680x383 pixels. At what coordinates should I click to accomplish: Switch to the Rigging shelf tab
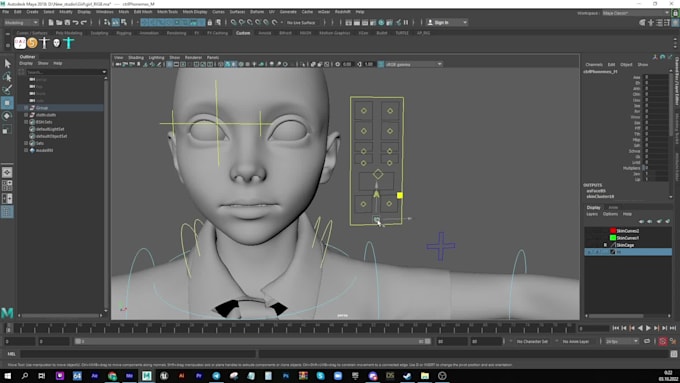(124, 33)
